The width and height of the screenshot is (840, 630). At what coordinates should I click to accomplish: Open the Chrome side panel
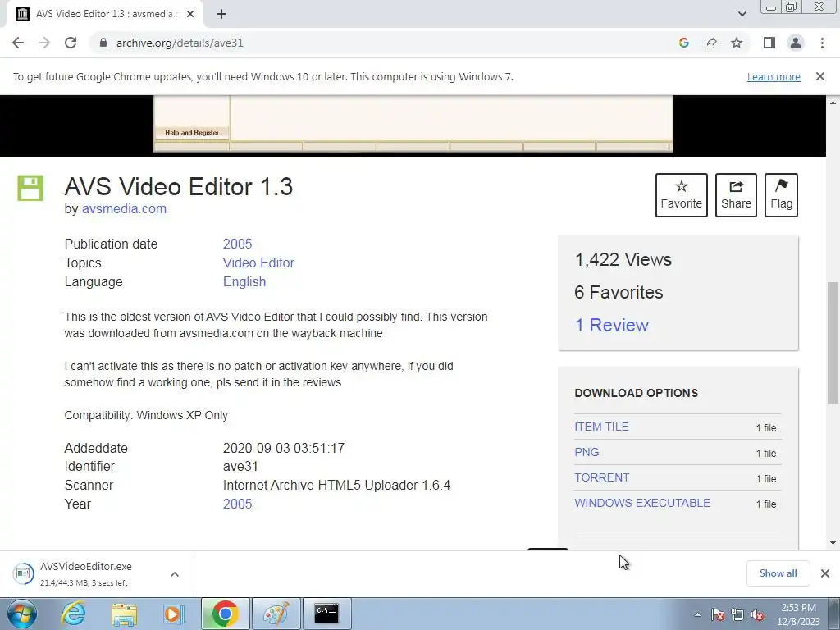click(769, 43)
